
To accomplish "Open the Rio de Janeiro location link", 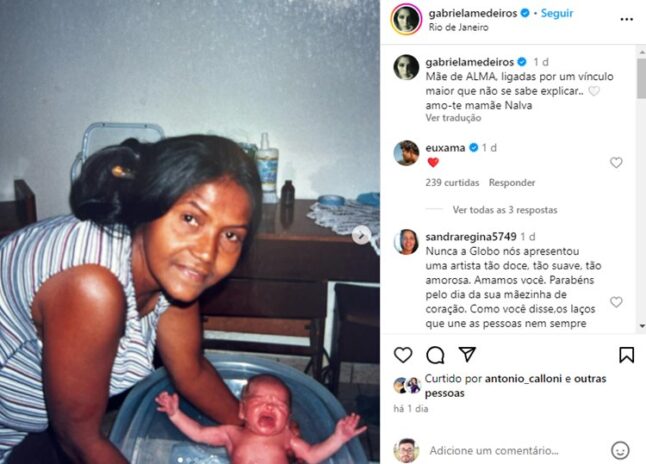I will point(459,27).
